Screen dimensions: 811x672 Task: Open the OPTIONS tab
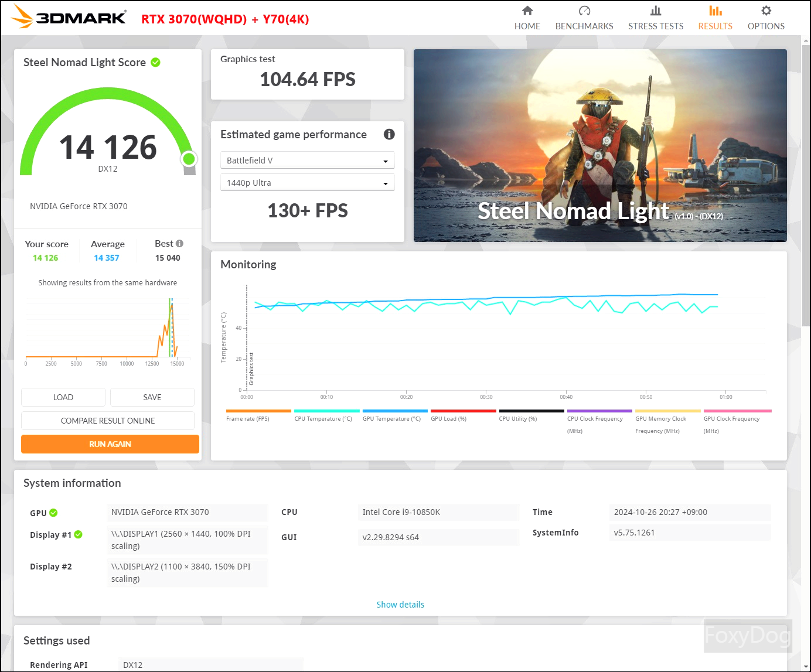click(766, 18)
